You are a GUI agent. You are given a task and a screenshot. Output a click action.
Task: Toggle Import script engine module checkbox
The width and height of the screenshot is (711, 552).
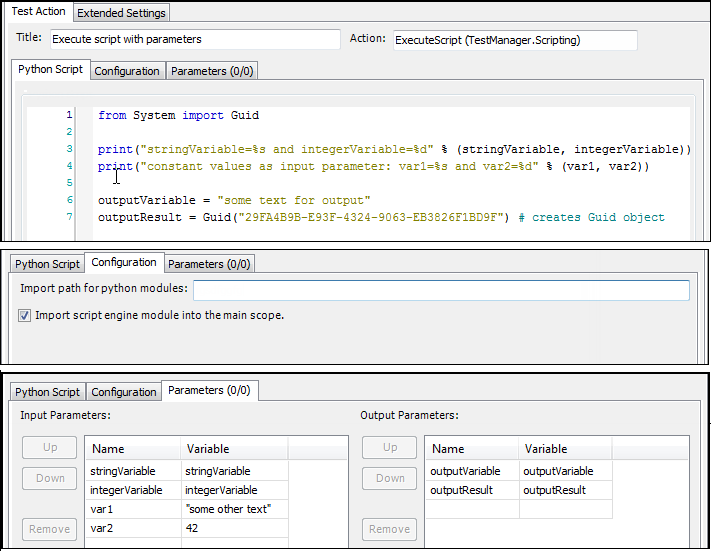[x=25, y=315]
